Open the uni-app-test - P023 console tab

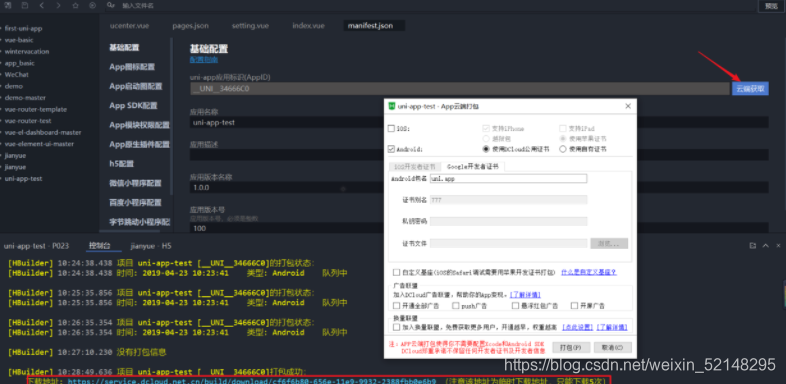click(x=36, y=246)
